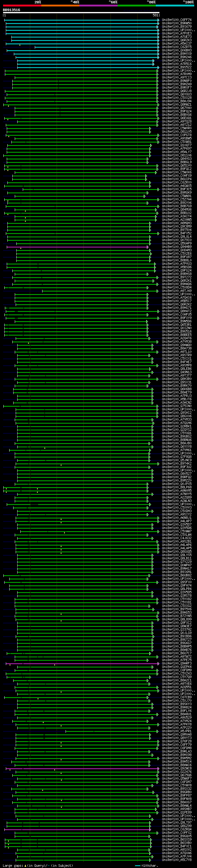Select hit UniRef100_B9HYX9
Image resolution: width=197 pixels, height=868 pixels.
pyautogui.click(x=177, y=54)
